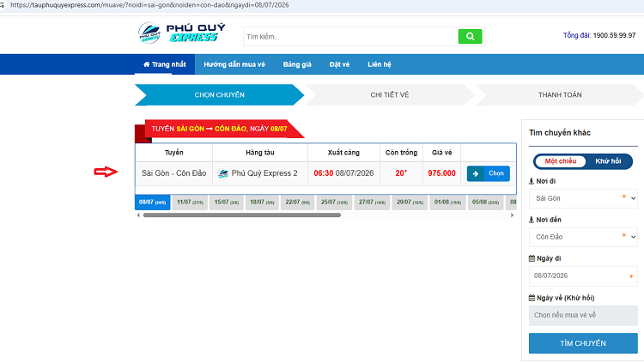Select the 27/07 date tab

372,203
